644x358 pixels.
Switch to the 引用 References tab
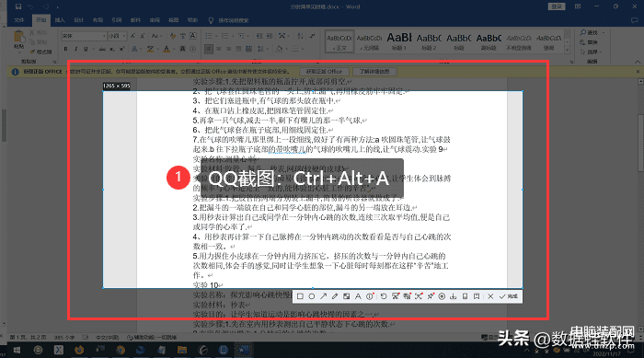(117, 20)
